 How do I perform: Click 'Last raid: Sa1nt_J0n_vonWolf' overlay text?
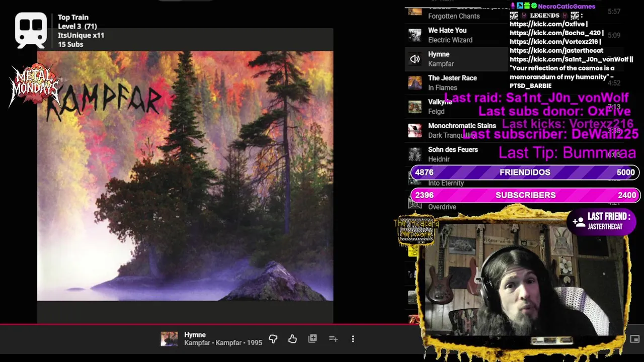pyautogui.click(x=536, y=98)
